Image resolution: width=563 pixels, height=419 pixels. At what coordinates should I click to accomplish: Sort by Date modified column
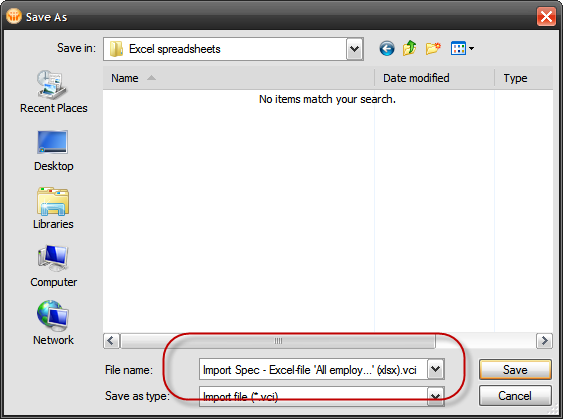click(434, 78)
